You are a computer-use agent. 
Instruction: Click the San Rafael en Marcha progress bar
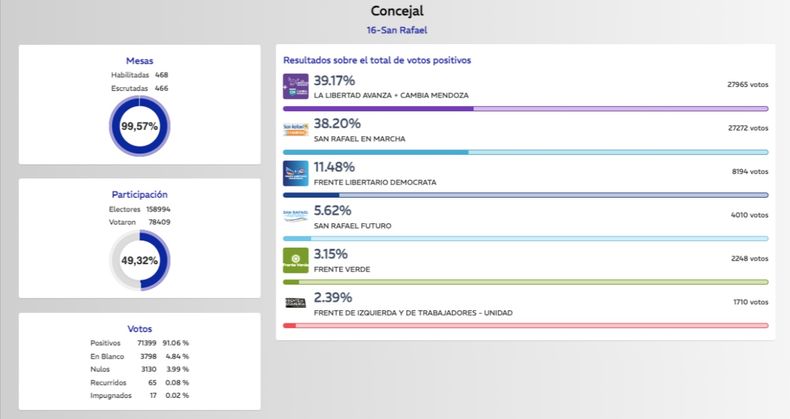[525, 152]
